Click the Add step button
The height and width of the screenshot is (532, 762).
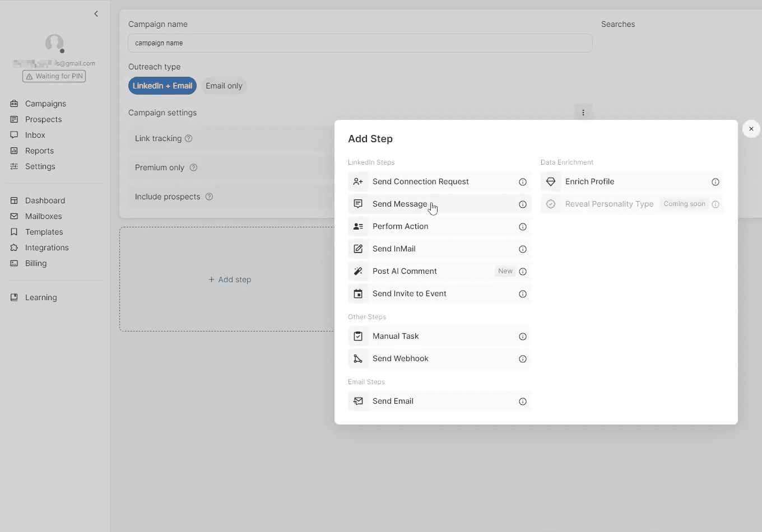[230, 279]
